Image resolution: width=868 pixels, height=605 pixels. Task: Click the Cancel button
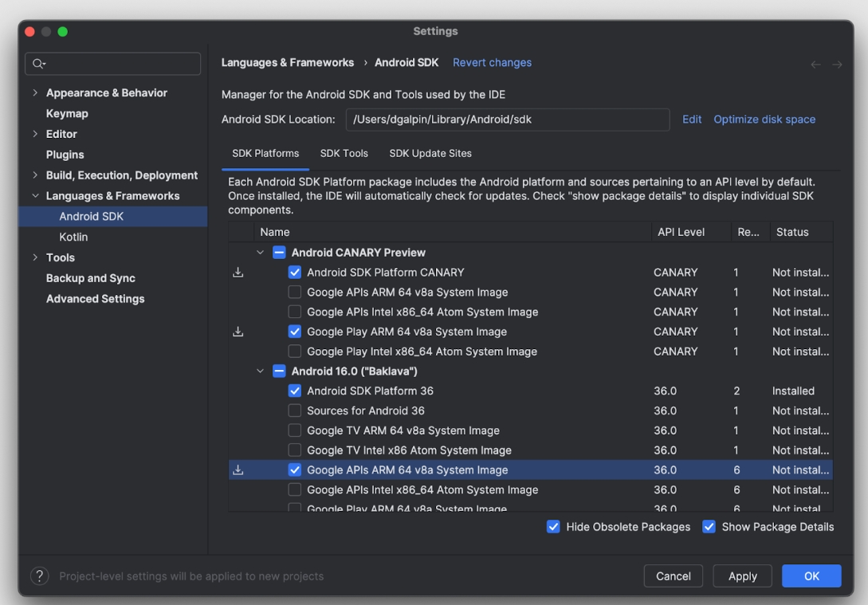[674, 576]
